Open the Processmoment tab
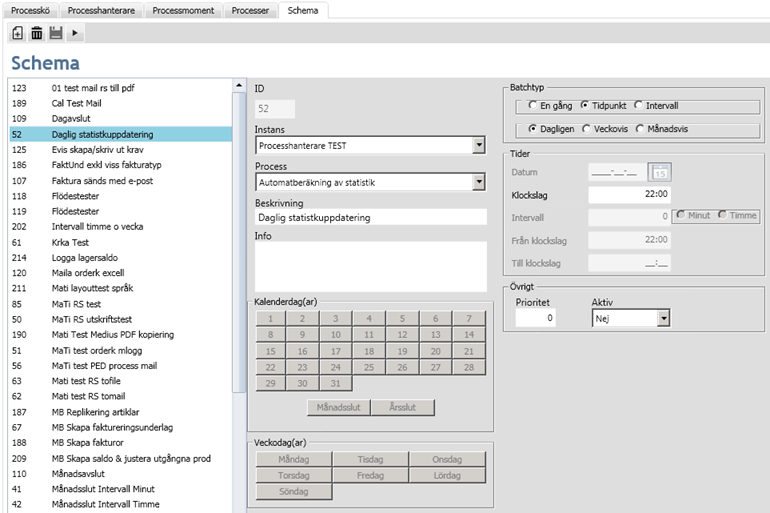 (185, 10)
